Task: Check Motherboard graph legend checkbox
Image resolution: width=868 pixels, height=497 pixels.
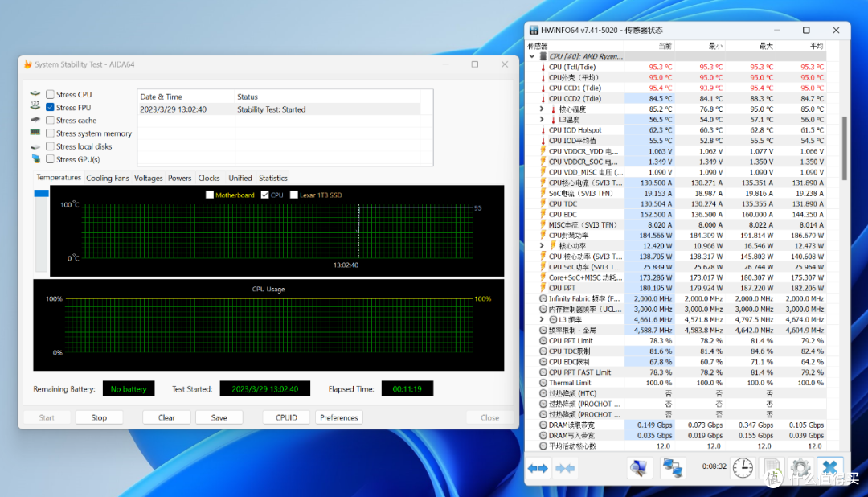Action: [209, 195]
